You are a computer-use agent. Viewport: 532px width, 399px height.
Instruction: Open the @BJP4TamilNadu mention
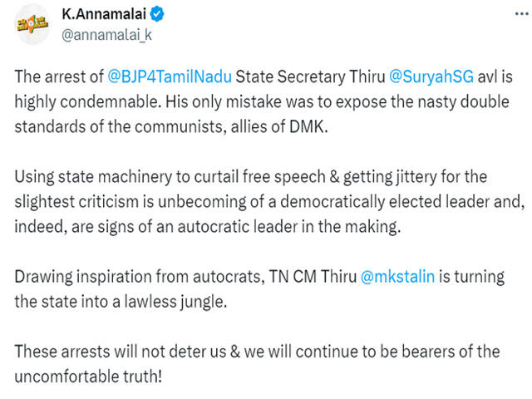click(x=170, y=76)
